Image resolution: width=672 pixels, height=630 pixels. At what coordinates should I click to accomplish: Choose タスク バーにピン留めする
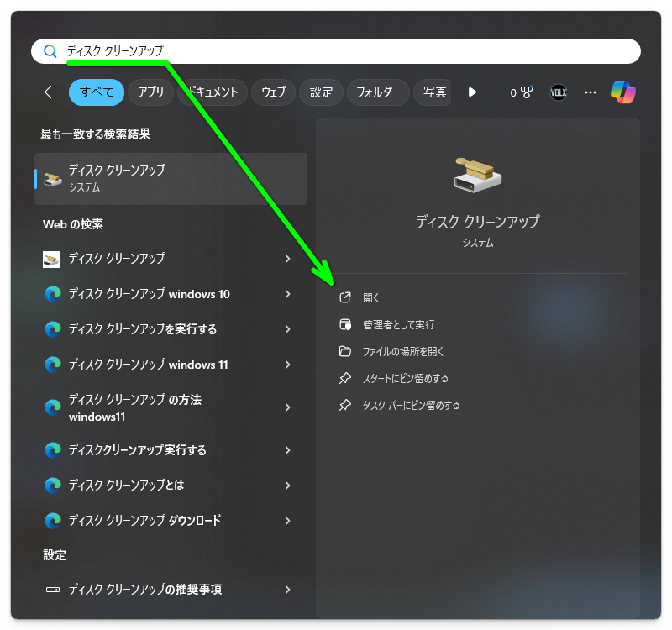[411, 406]
